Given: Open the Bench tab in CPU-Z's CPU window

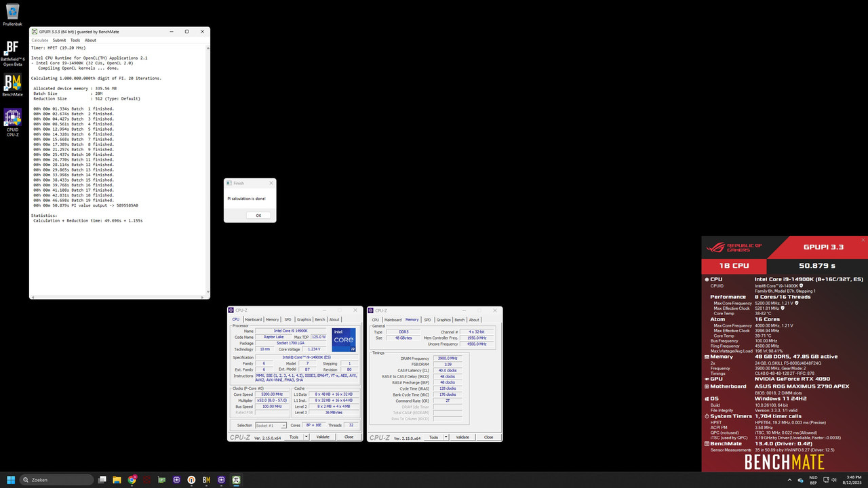Looking at the screenshot, I should pos(320,319).
